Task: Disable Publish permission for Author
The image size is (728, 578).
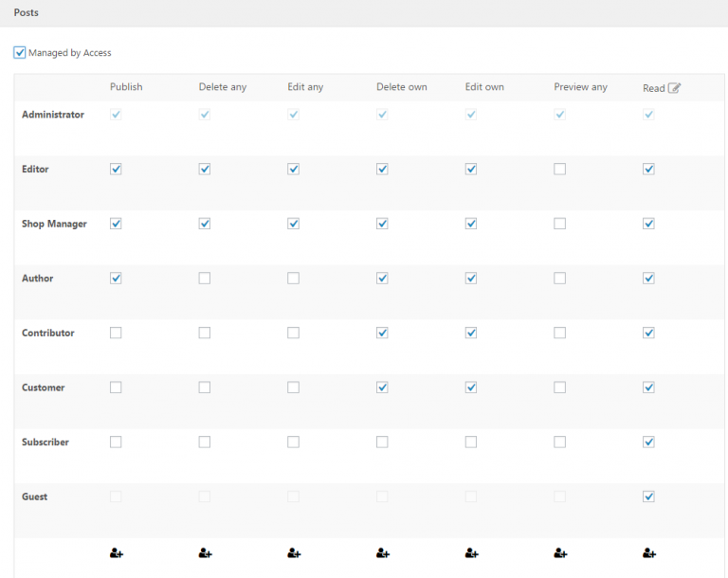Action: pyautogui.click(x=116, y=278)
